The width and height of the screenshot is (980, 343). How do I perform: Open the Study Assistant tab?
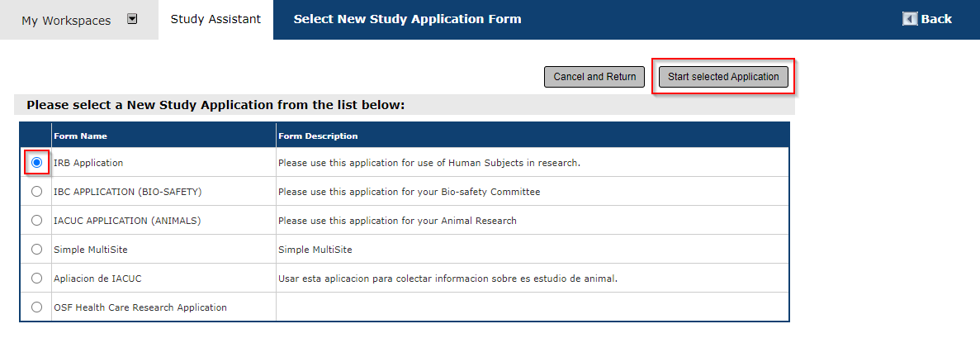pos(215,19)
